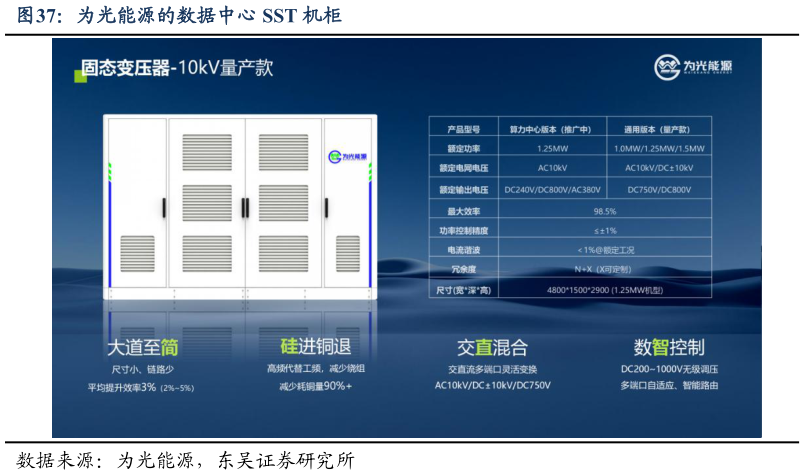805x475 pixels.
Task: Click the heading 交直混合
Action: tap(492, 348)
